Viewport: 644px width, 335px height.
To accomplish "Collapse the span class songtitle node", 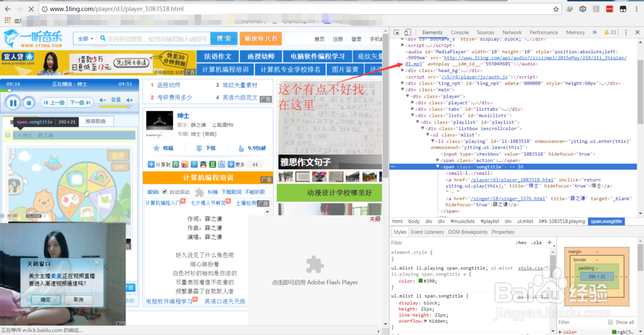I will click(x=438, y=167).
